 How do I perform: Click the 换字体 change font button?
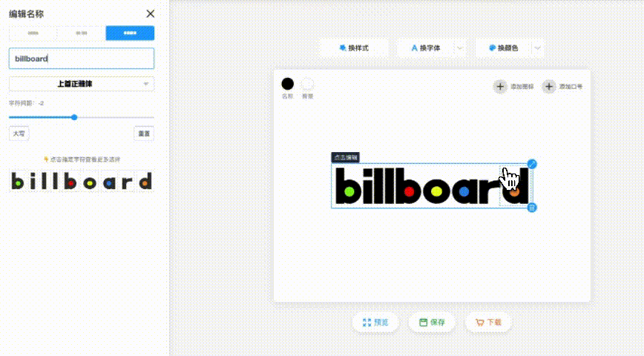(426, 48)
